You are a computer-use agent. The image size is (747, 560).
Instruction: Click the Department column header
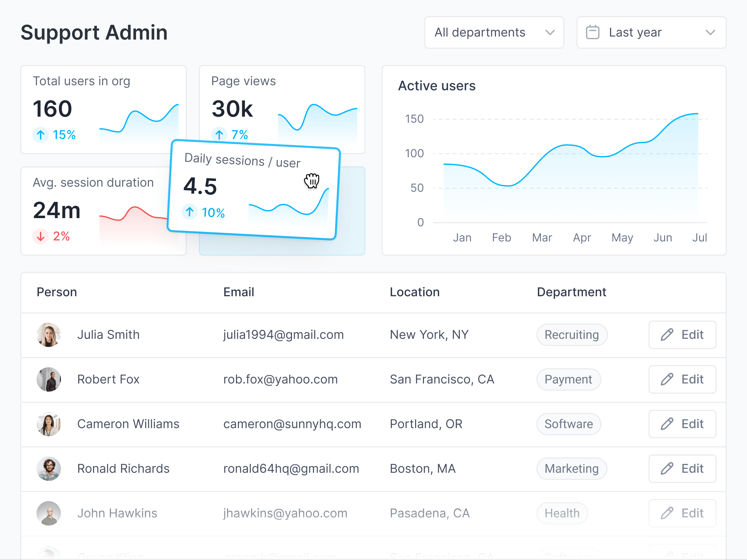[571, 292]
